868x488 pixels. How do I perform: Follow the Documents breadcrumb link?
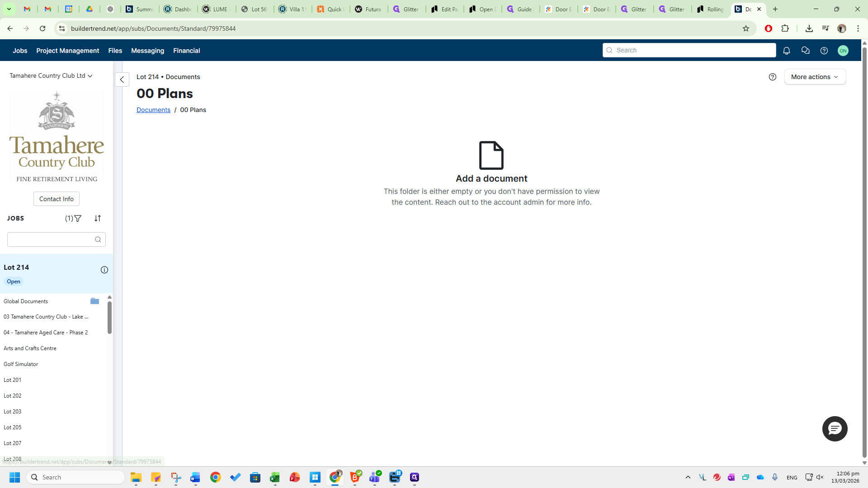click(x=153, y=110)
